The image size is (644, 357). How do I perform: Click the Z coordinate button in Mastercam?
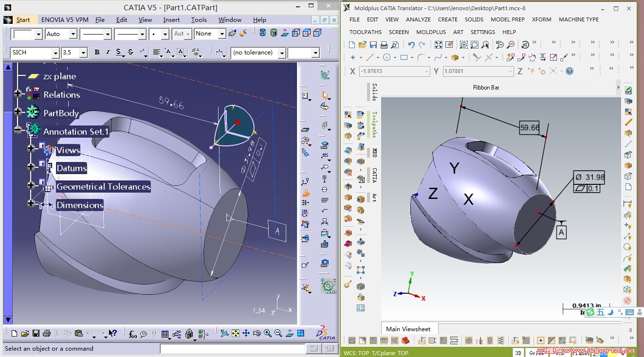(520, 71)
